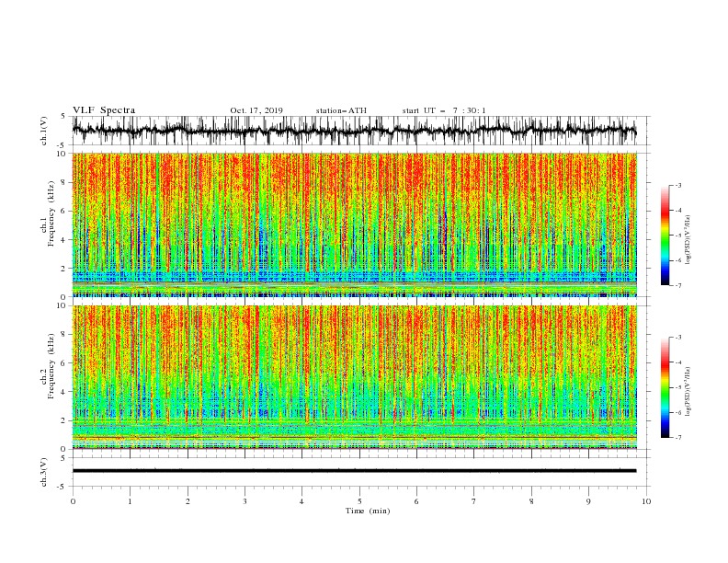This screenshot has height=563, width=728.
Task: Click the "Time (min)" x-axis label
Action: (368, 511)
